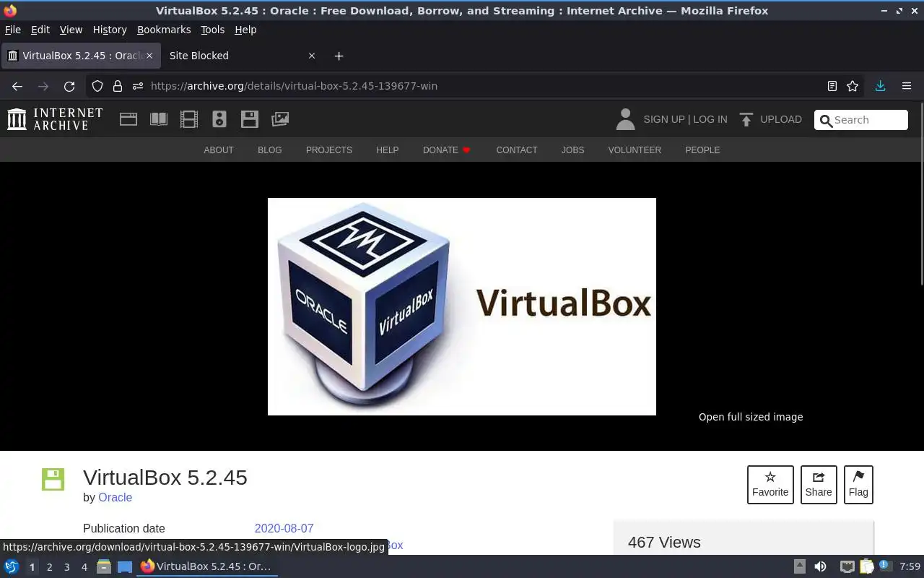Screen dimensions: 924x578
Task: Open the JOBS nav link
Action: pos(573,150)
